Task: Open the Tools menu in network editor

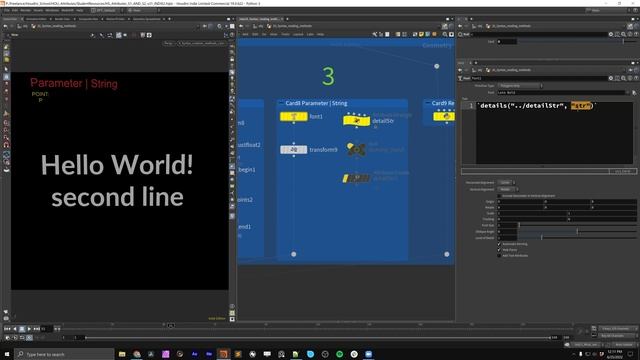Action: click(x=285, y=35)
